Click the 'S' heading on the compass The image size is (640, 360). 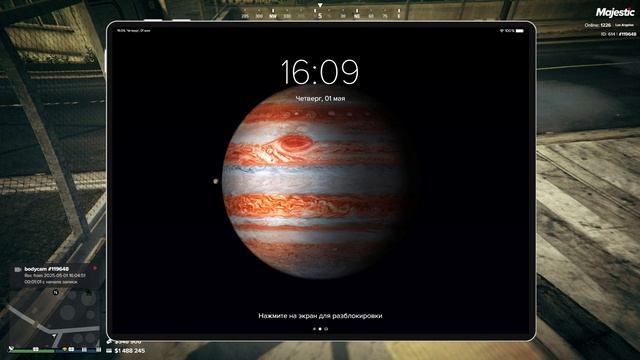pos(320,16)
